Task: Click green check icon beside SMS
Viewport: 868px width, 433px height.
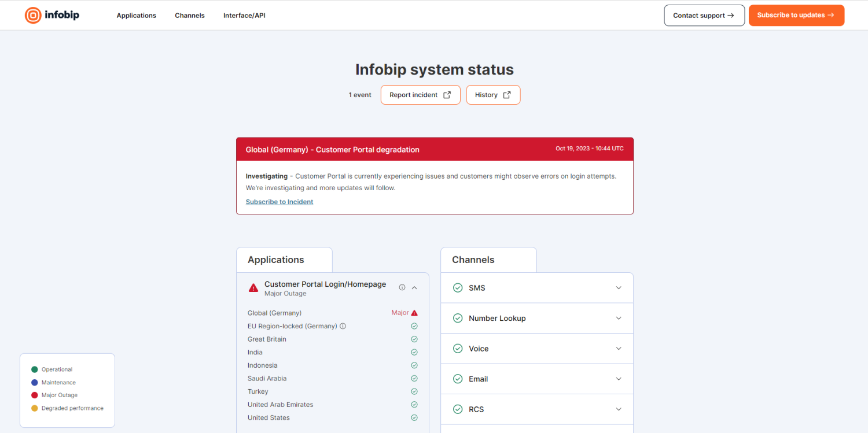Action: tap(458, 288)
